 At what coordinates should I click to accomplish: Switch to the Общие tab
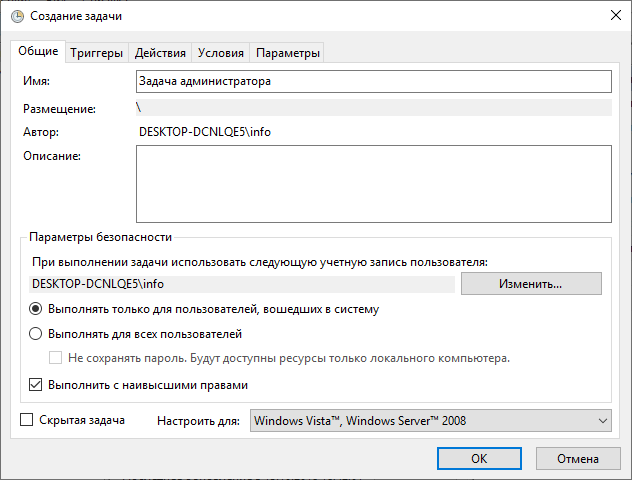point(38,52)
